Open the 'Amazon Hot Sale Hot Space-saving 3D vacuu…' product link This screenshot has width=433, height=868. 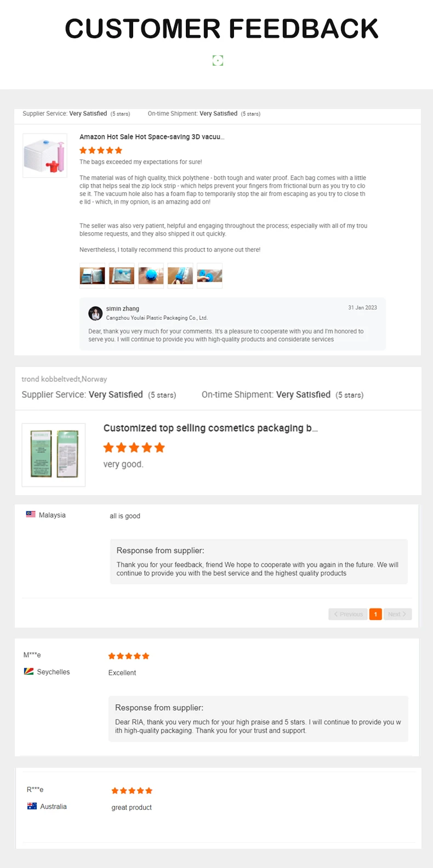152,137
